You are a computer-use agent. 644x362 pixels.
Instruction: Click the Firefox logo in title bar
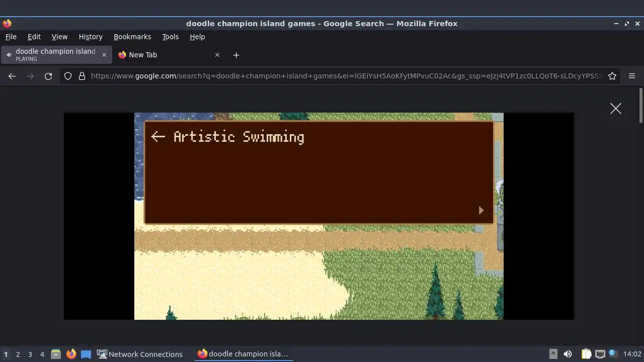(7, 23)
